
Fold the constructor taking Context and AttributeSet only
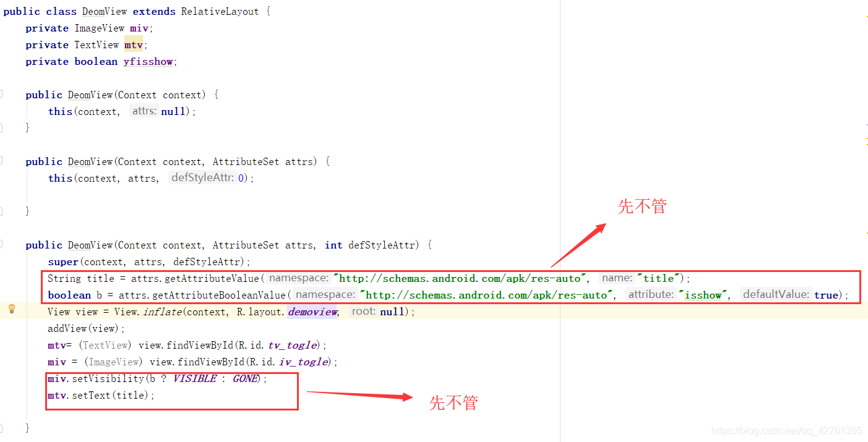[1, 161]
